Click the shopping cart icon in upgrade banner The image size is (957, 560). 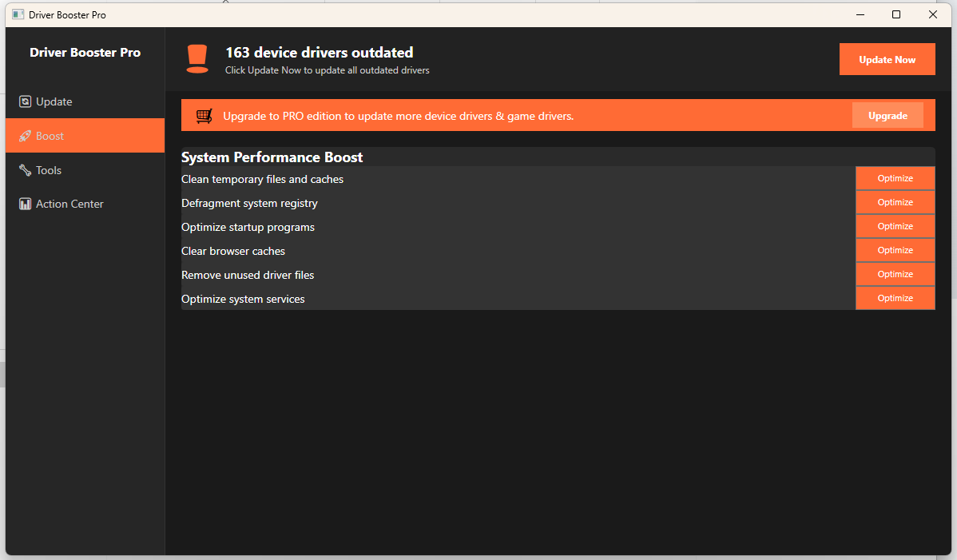[204, 116]
